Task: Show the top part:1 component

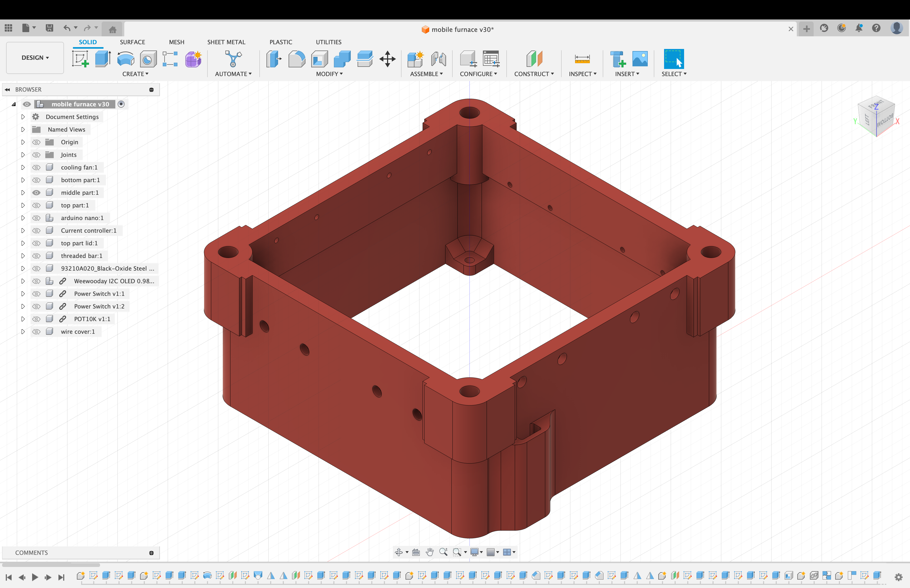Action: (36, 205)
